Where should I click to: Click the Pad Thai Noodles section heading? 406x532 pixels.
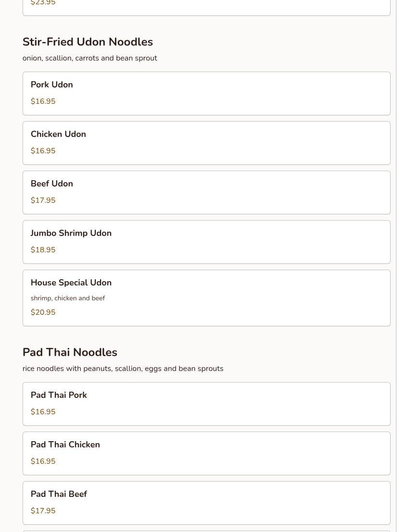tap(70, 352)
